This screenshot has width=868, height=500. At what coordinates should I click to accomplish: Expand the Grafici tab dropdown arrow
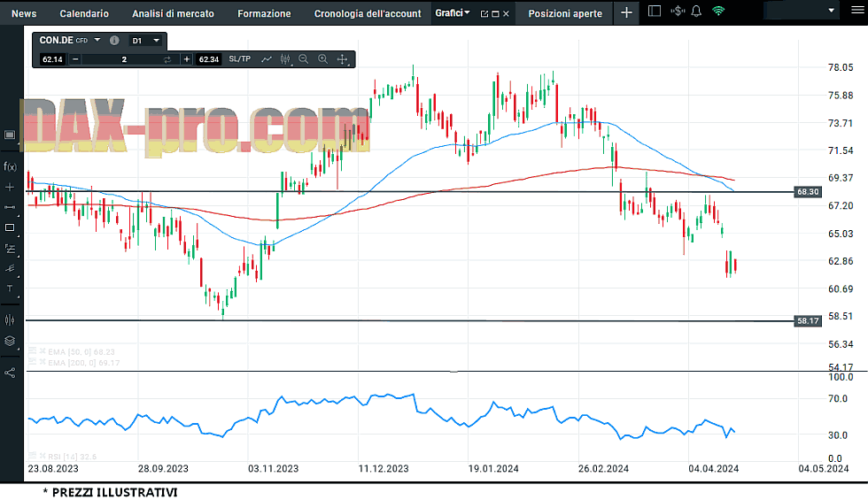[x=468, y=12]
